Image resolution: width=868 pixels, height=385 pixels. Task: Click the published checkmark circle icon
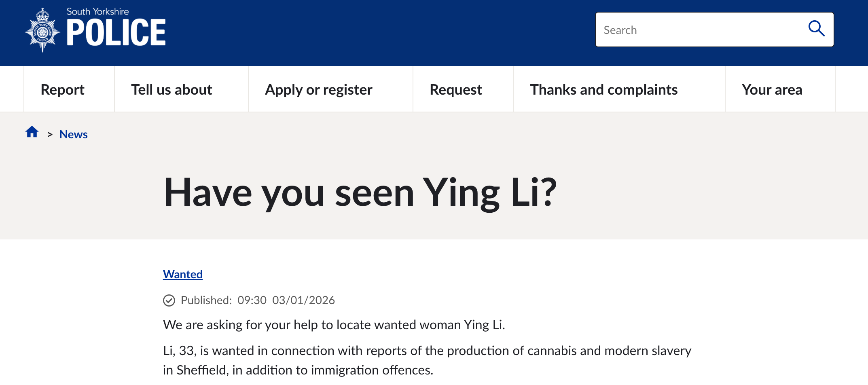(169, 300)
